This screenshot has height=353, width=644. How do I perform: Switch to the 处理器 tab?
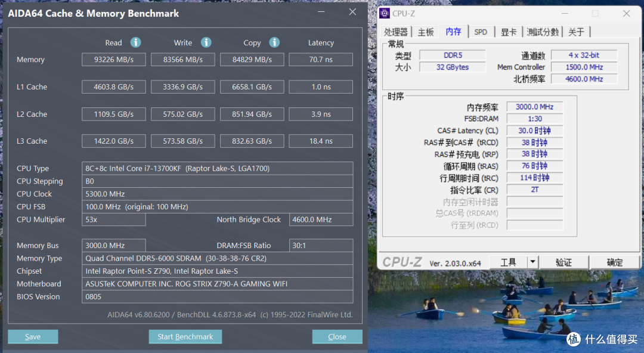point(396,32)
